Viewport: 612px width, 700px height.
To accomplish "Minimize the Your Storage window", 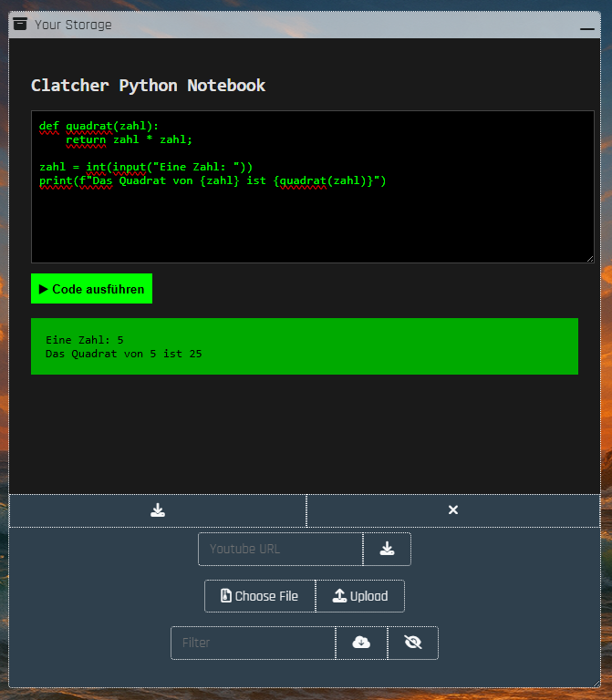I will pos(587,28).
